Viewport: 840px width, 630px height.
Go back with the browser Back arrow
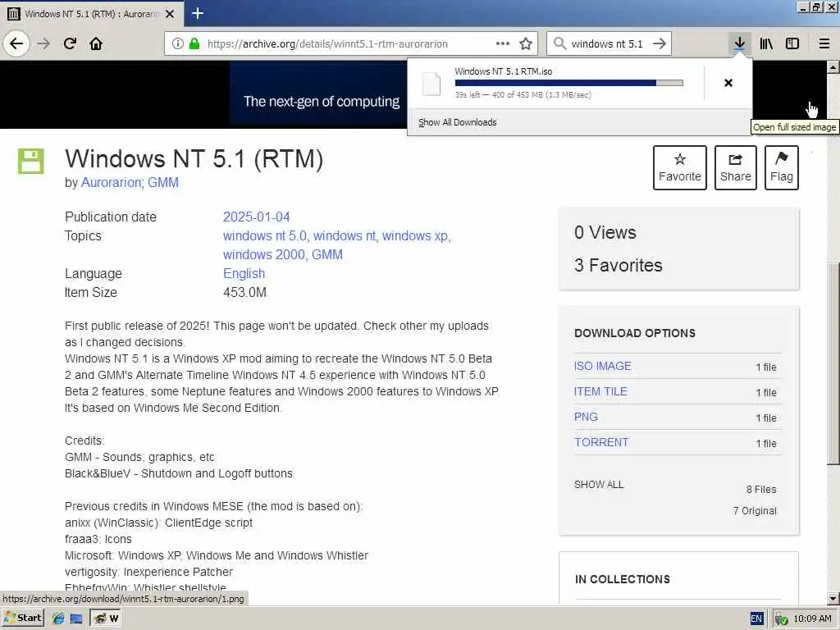(x=16, y=43)
